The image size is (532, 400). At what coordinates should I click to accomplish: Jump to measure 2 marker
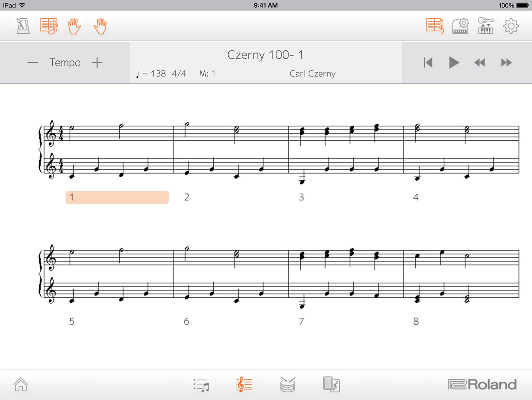(x=186, y=197)
